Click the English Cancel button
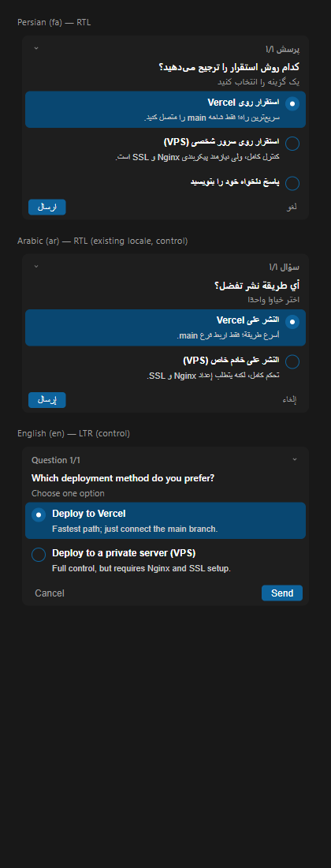The height and width of the screenshot is (868, 331). click(50, 593)
